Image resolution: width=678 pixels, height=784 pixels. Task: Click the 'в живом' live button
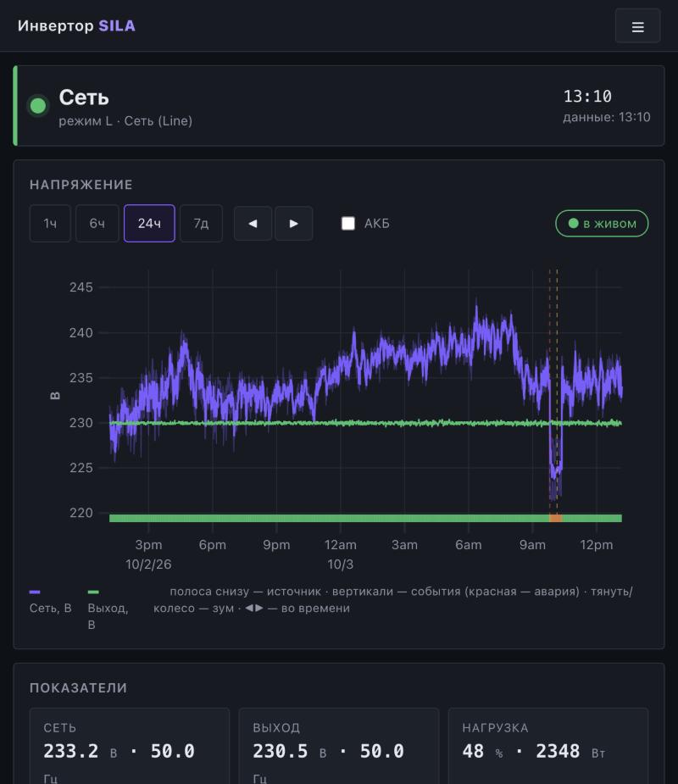point(602,224)
